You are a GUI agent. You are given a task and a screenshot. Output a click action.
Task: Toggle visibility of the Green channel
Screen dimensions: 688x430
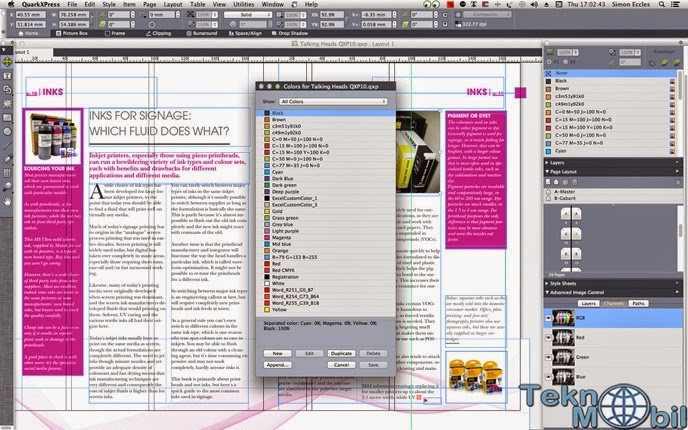click(x=548, y=357)
